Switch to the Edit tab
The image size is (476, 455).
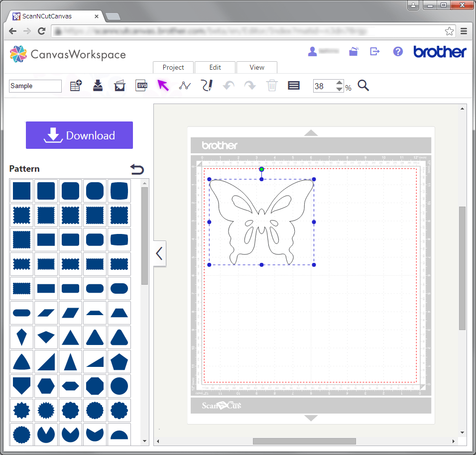click(x=215, y=67)
